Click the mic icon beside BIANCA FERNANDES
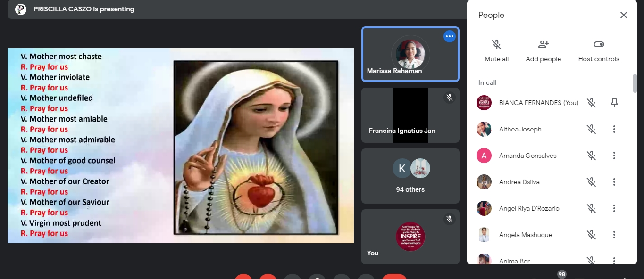Screen dimensions: 644x279 tap(591, 103)
